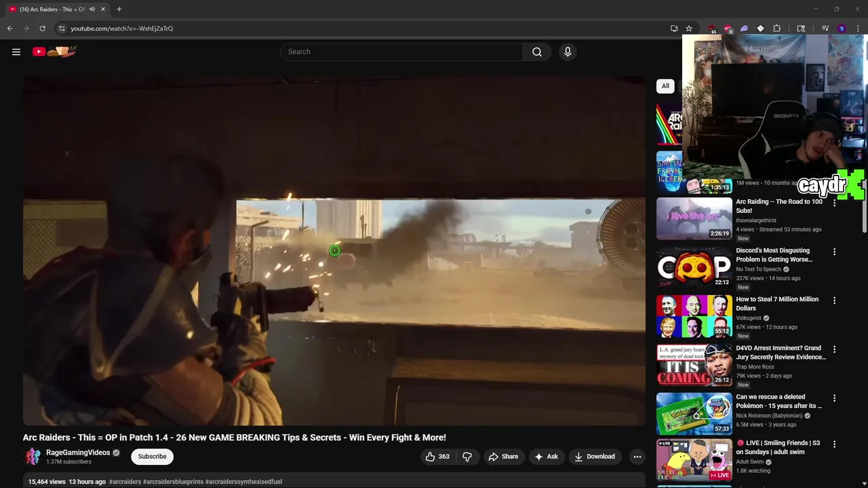Like the video with thumbs up
Image resolution: width=868 pixels, height=488 pixels.
(437, 457)
